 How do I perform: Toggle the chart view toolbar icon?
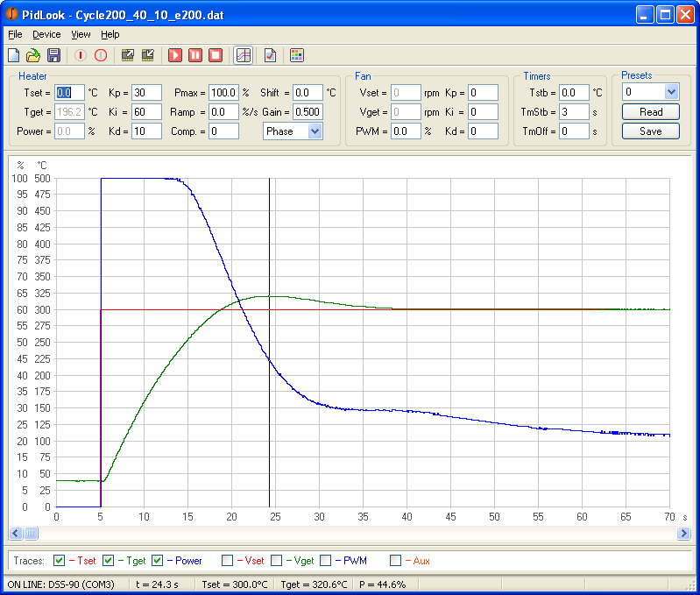[x=244, y=55]
